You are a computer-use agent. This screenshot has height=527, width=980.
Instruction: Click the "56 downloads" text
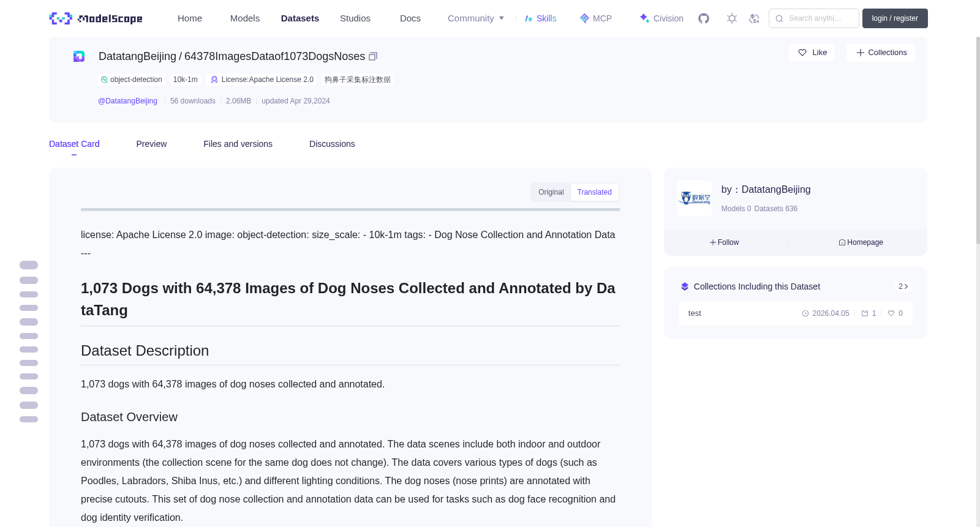193,101
